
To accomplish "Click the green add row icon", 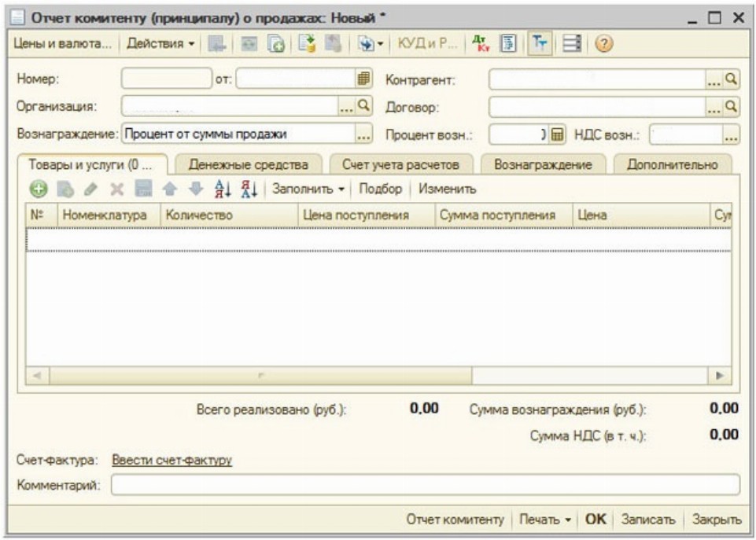I will pos(37,189).
